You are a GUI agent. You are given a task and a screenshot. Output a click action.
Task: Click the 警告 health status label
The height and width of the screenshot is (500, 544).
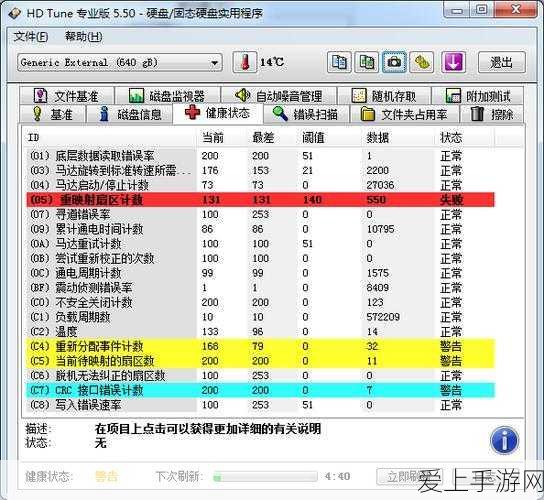point(107,476)
